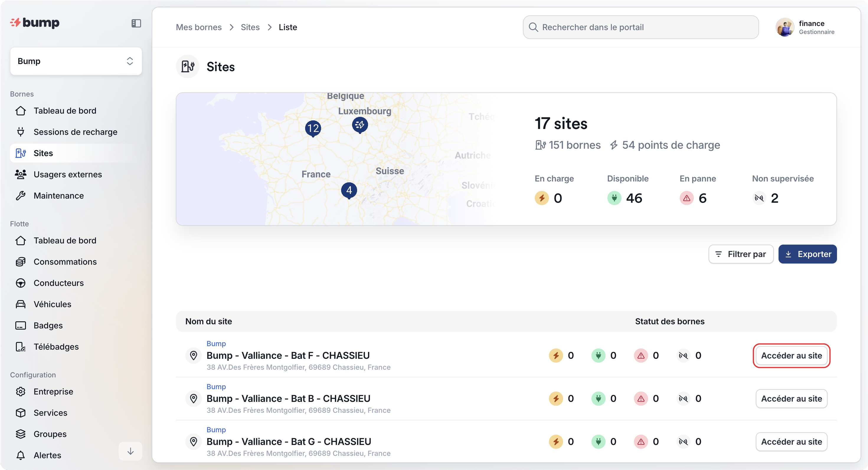The width and height of the screenshot is (868, 470).
Task: Click the Non supervisée icon in summary
Action: [x=759, y=198]
